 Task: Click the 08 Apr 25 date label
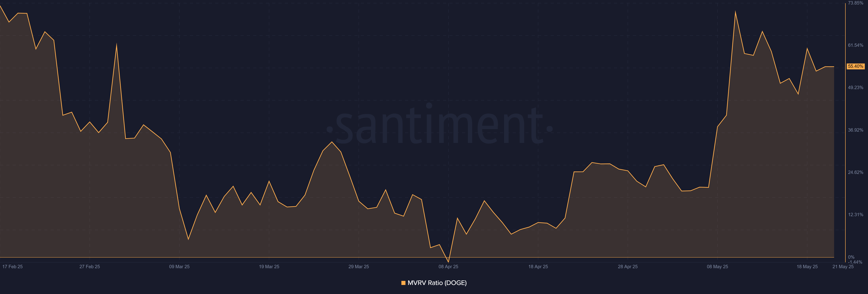(448, 267)
